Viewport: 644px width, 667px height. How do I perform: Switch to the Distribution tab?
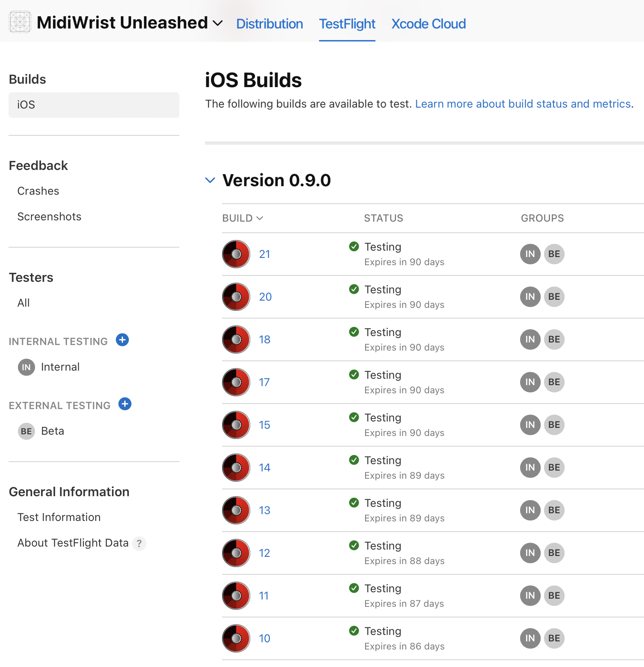(x=269, y=24)
